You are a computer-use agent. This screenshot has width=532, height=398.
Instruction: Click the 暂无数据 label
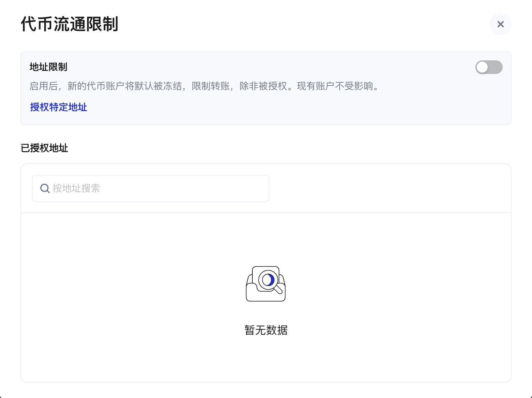coord(266,330)
